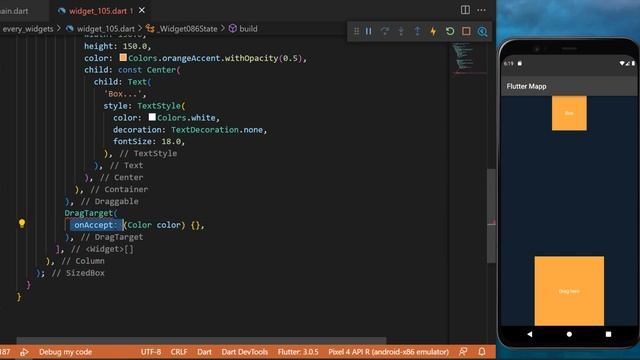The width and height of the screenshot is (640, 360).
Task: Click fontSize: 18.0 line
Action: [149, 142]
